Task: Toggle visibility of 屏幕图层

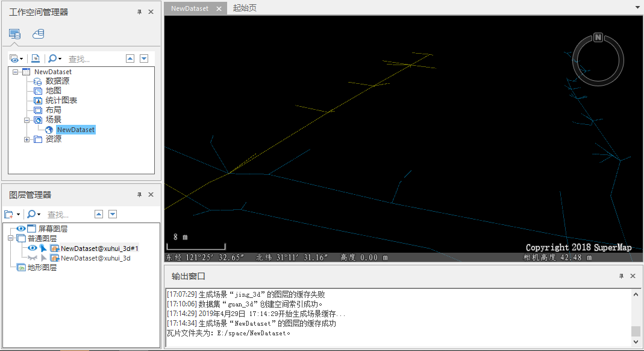Action: 21,229
